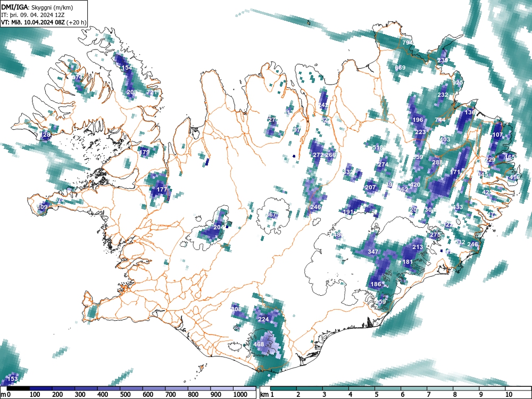Screen dimensions: 532x399
Task: Click the map value 433
Action: [x=458, y=206]
